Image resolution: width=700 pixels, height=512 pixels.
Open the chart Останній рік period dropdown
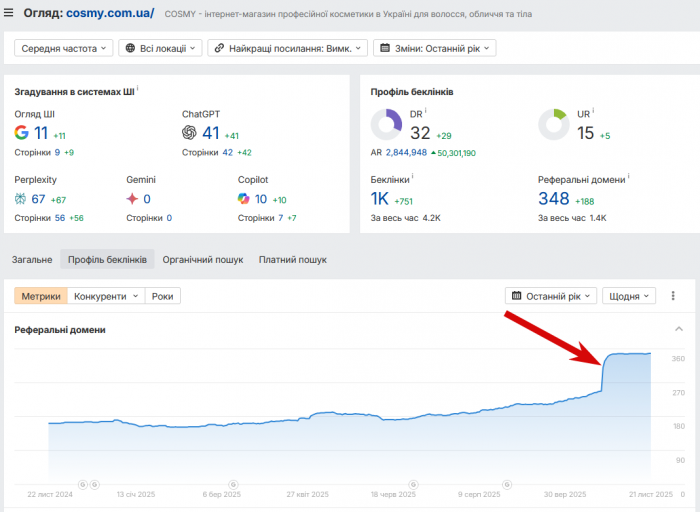[x=551, y=296]
